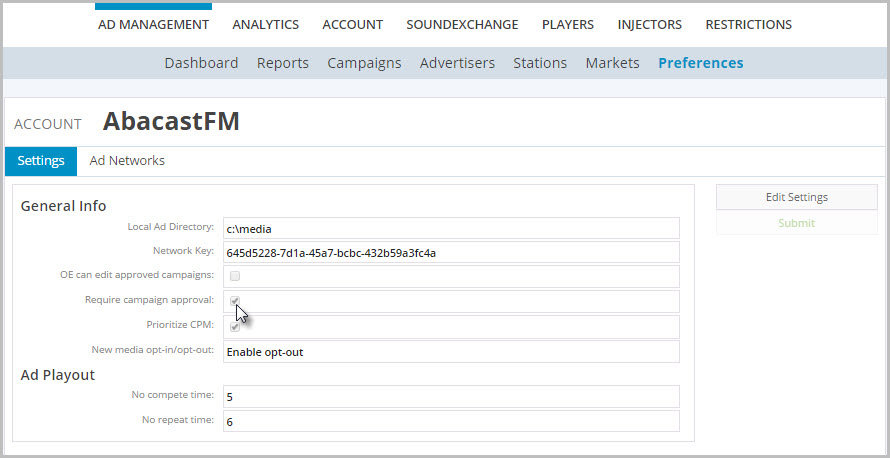This screenshot has height=458, width=890.
Task: Toggle OE can edit approved campaigns checkbox
Action: [235, 276]
